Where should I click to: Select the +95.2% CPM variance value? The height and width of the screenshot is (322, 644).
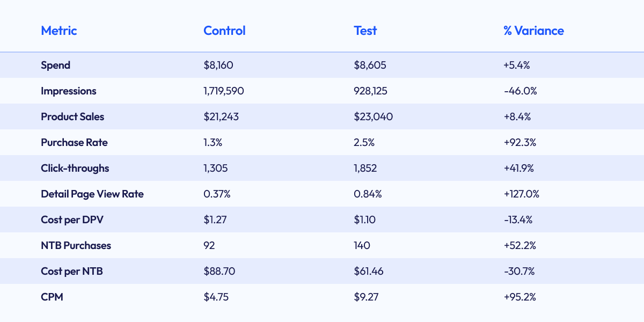[x=519, y=297]
